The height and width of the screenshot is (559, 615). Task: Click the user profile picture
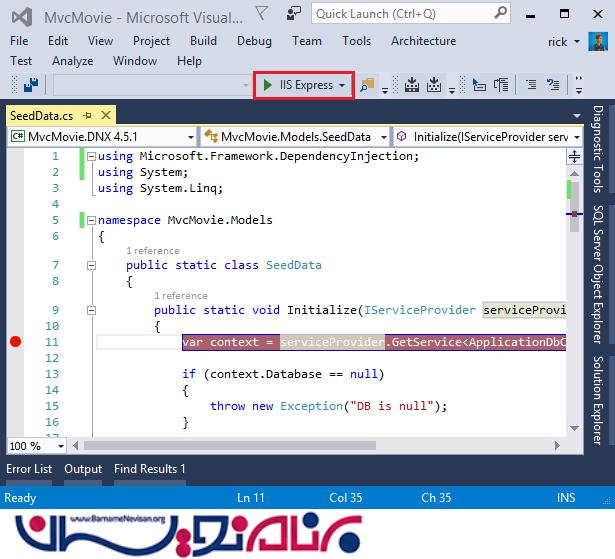click(x=598, y=42)
